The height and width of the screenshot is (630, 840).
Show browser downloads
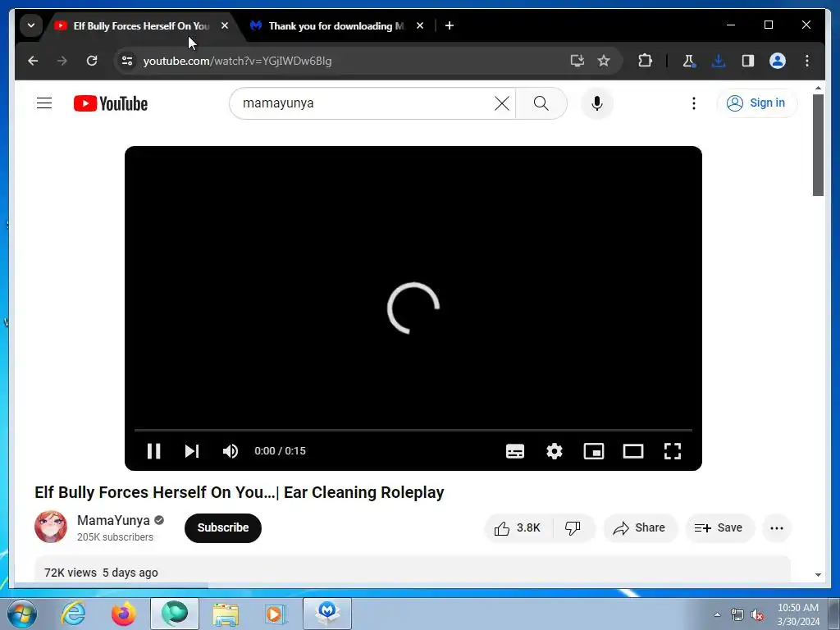(719, 61)
